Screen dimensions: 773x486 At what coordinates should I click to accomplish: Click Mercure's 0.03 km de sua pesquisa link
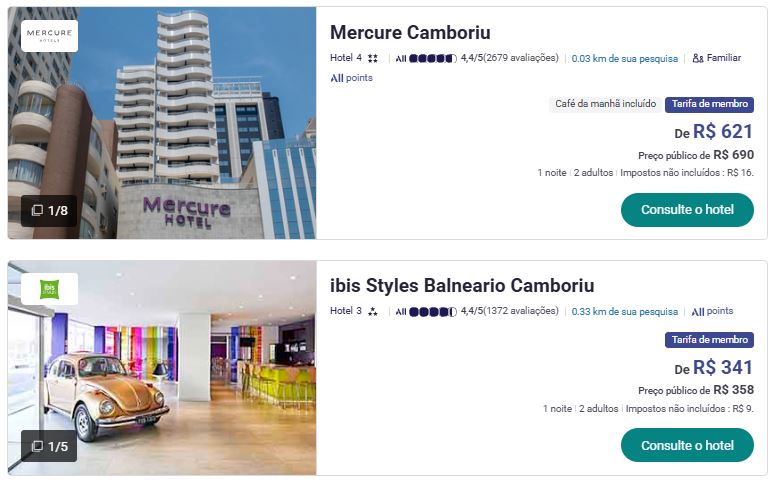click(x=624, y=59)
